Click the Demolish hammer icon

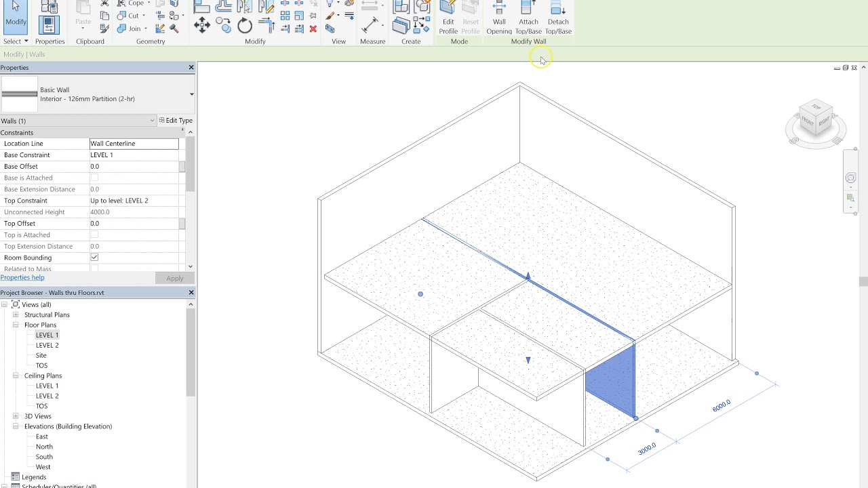[x=174, y=28]
